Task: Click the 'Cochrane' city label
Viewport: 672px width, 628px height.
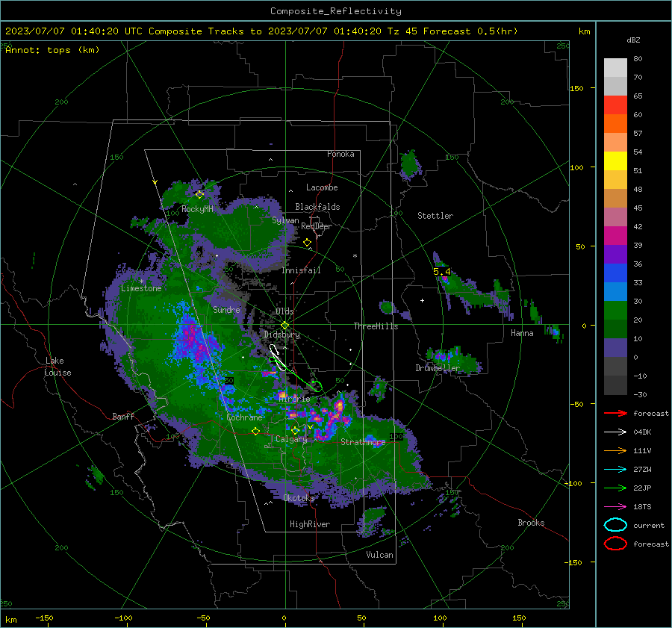Action: tap(244, 417)
